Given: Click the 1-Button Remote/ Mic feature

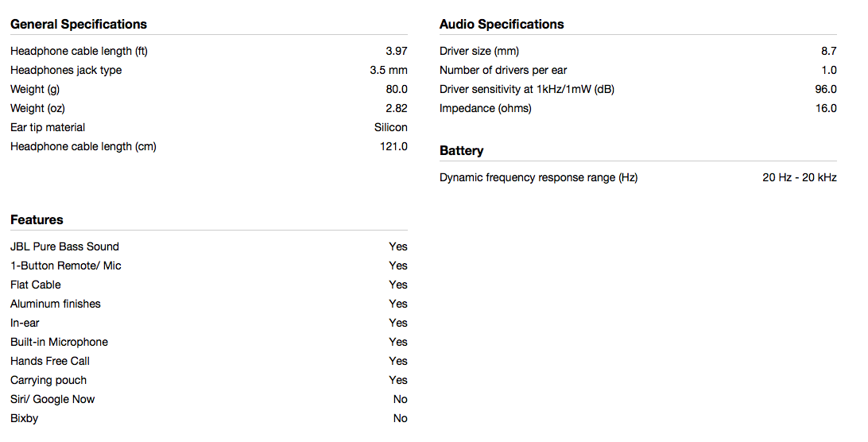Looking at the screenshot, I should 66,266.
